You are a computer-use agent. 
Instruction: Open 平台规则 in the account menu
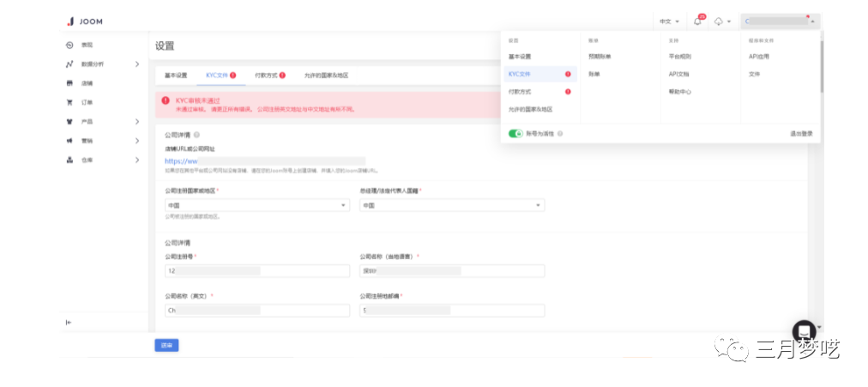[x=680, y=57]
